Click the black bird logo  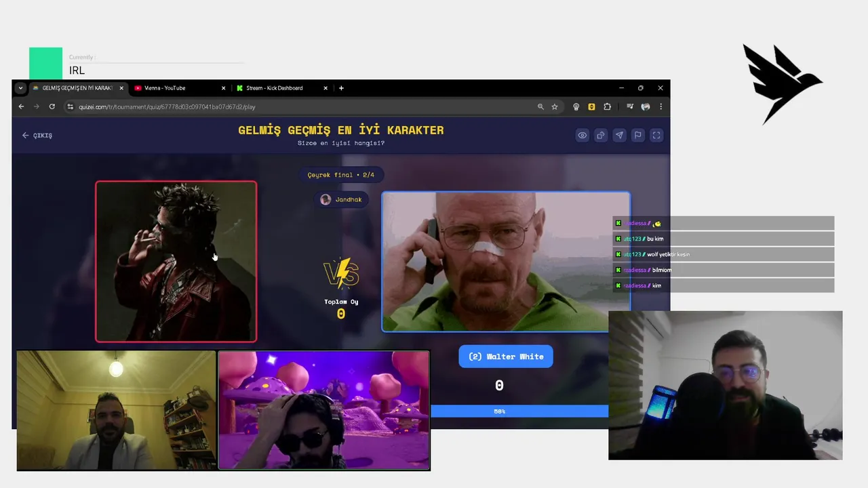[x=782, y=84]
